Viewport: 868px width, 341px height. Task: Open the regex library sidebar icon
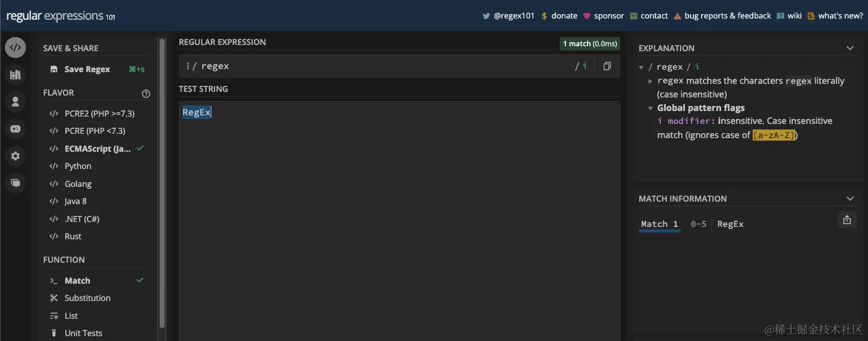(x=15, y=75)
